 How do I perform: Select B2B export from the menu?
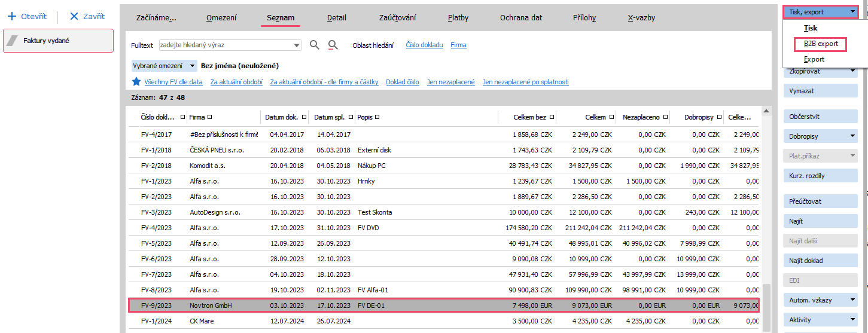tap(820, 44)
